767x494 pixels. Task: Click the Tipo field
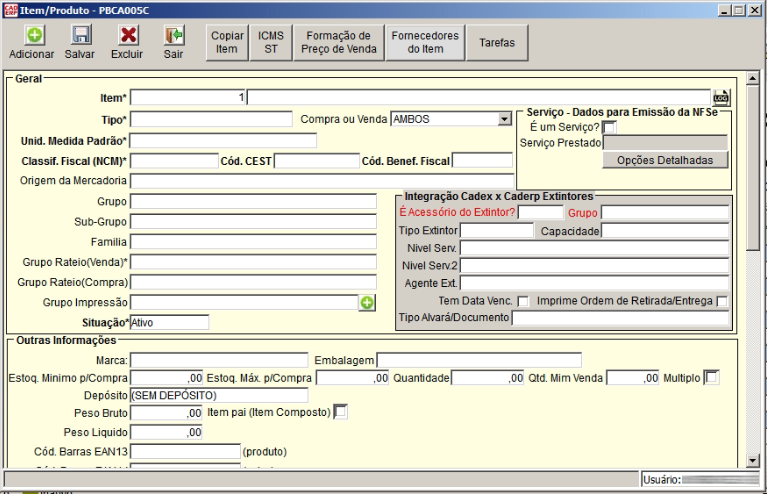coord(211,119)
